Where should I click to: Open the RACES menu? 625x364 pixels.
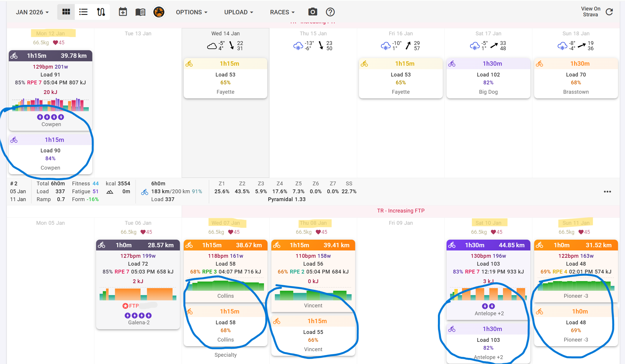click(x=282, y=12)
